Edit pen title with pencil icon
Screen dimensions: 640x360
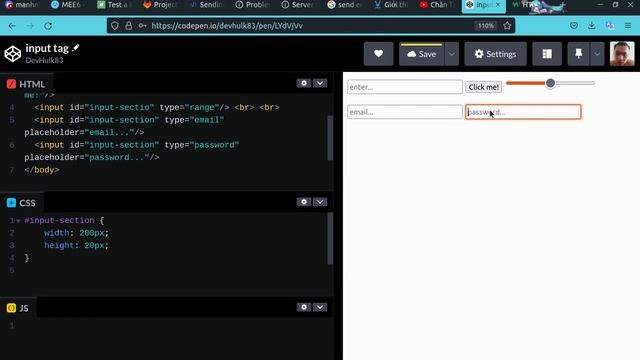[x=76, y=48]
